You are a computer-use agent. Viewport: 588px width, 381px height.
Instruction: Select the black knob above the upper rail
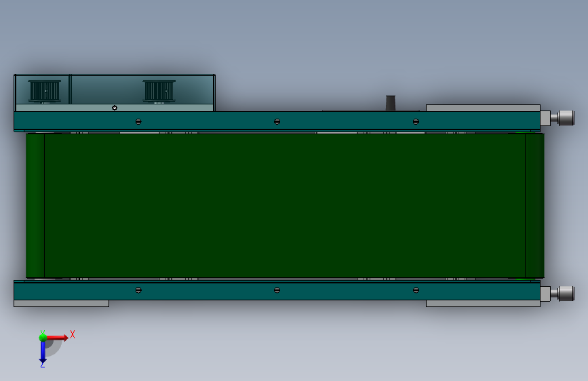coord(391,103)
